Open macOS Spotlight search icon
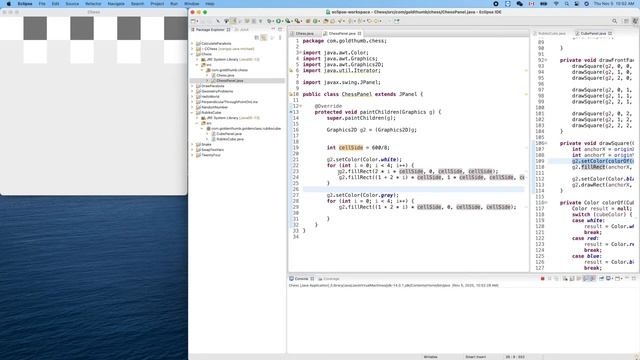The height and width of the screenshot is (360, 640). (x=567, y=4)
